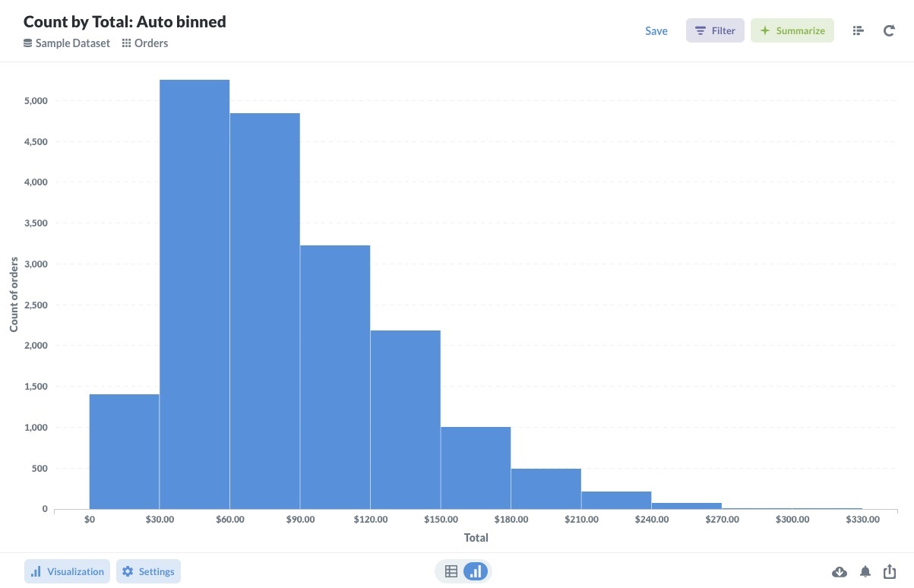Screen dimensions: 914x588
Task: Open the Filter options
Action: (x=715, y=30)
